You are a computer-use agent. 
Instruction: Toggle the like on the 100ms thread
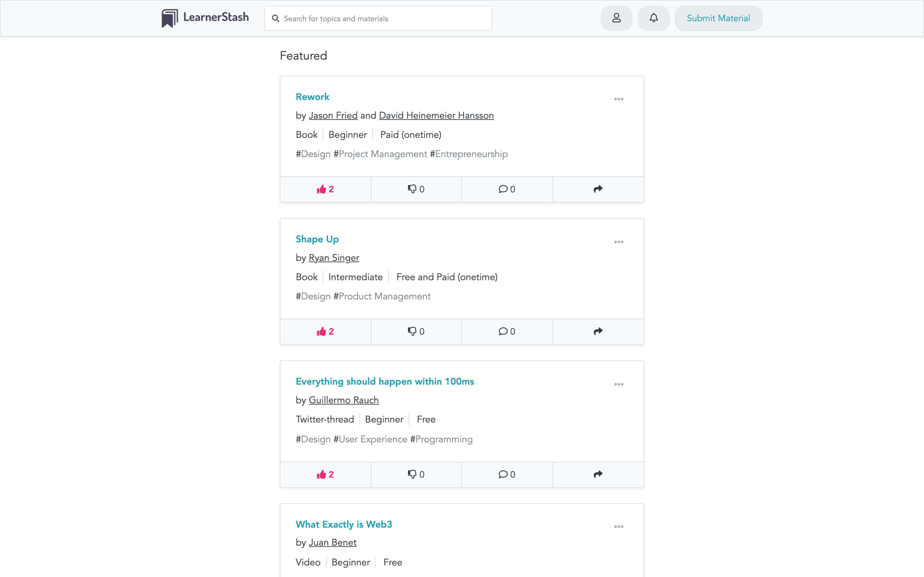(x=325, y=474)
